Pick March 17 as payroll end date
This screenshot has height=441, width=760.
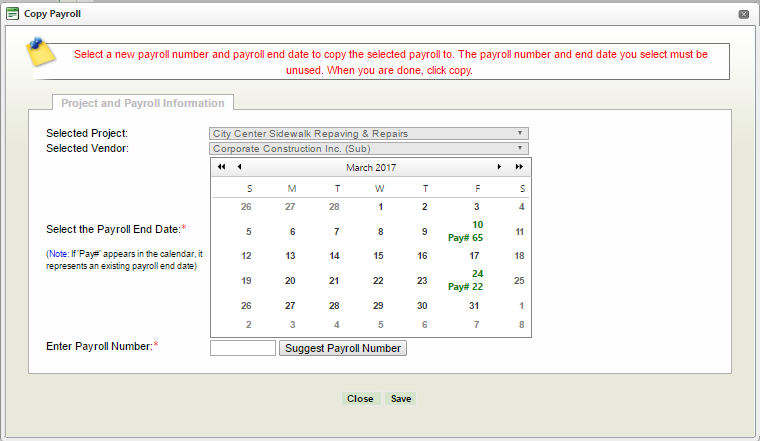pyautogui.click(x=477, y=255)
